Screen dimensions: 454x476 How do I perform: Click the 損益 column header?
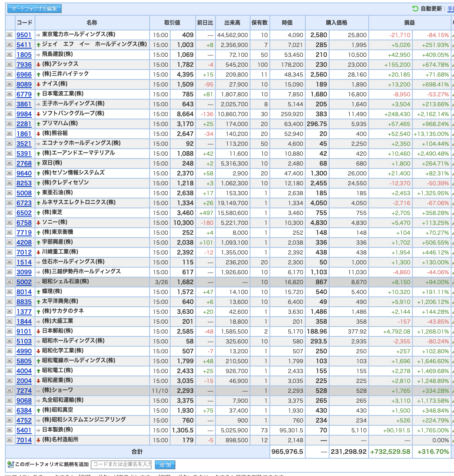coord(410,23)
